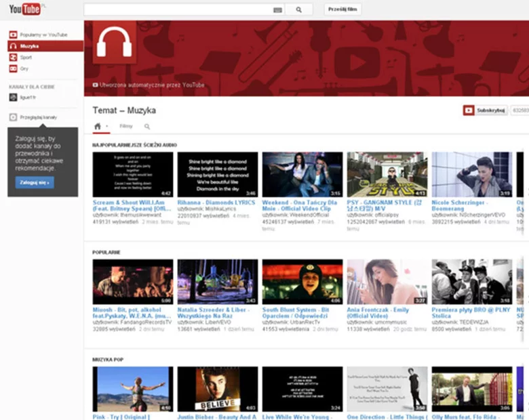Open the home tab on the channel

pyautogui.click(x=98, y=127)
